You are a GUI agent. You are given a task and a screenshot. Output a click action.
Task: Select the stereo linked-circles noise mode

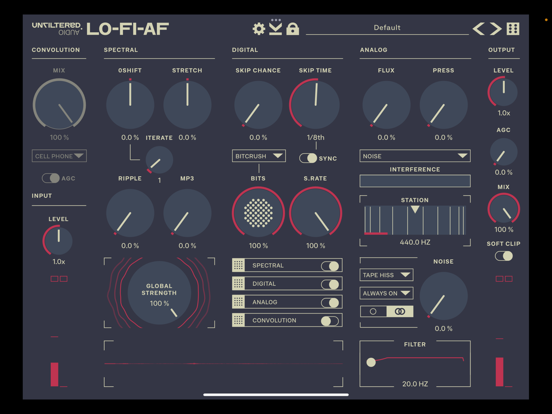coord(400,311)
